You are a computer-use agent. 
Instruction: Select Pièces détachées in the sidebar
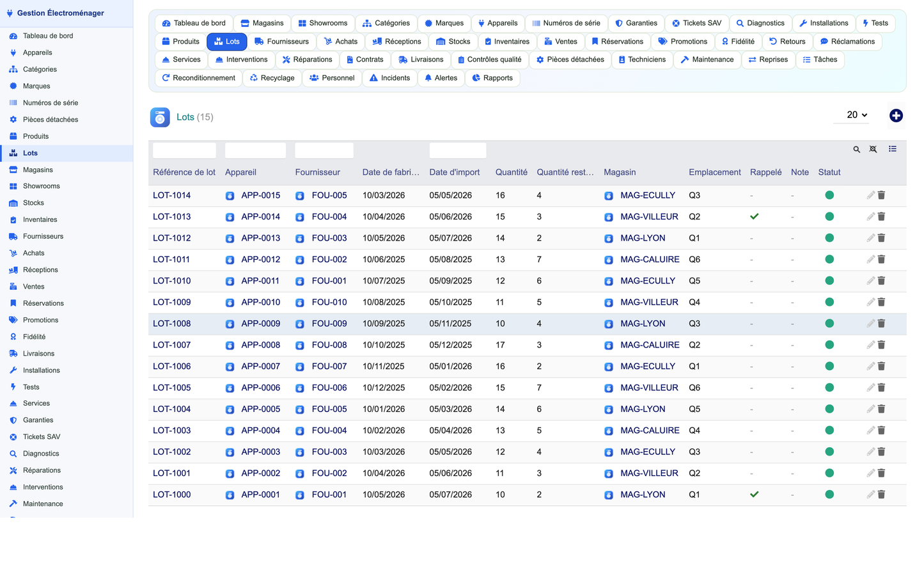[x=51, y=120]
